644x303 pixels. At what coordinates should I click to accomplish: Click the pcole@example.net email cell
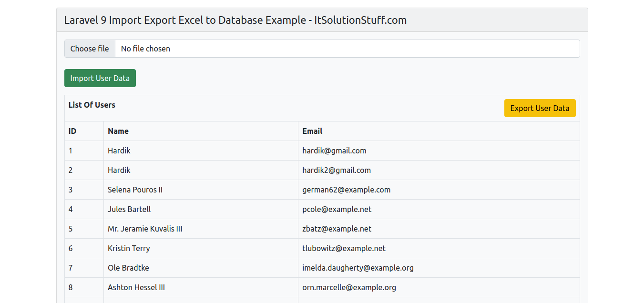point(337,209)
